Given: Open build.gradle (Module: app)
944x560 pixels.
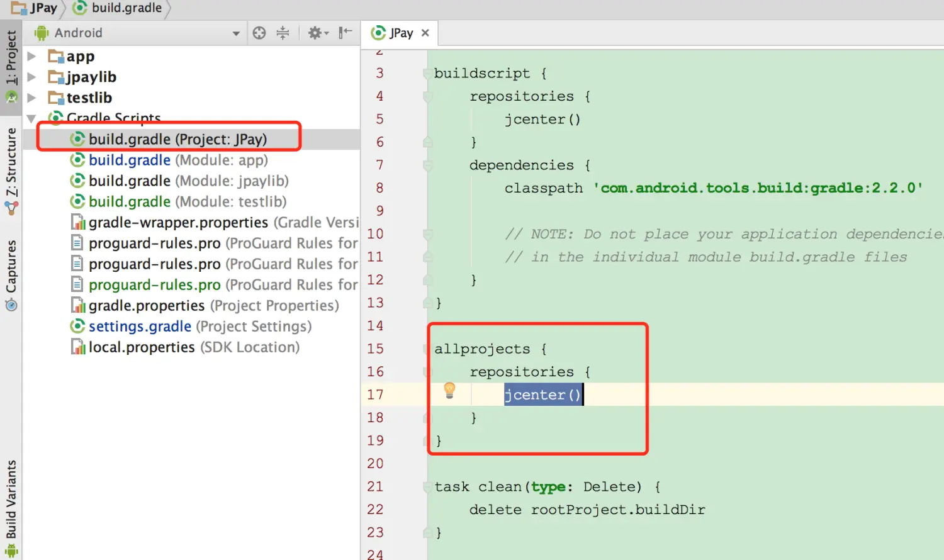Looking at the screenshot, I should pos(178,160).
